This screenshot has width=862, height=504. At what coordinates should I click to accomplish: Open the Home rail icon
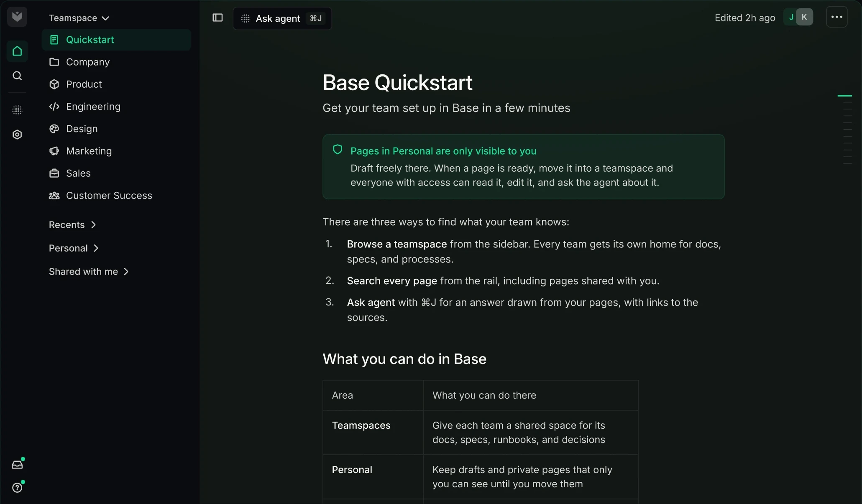(x=17, y=51)
